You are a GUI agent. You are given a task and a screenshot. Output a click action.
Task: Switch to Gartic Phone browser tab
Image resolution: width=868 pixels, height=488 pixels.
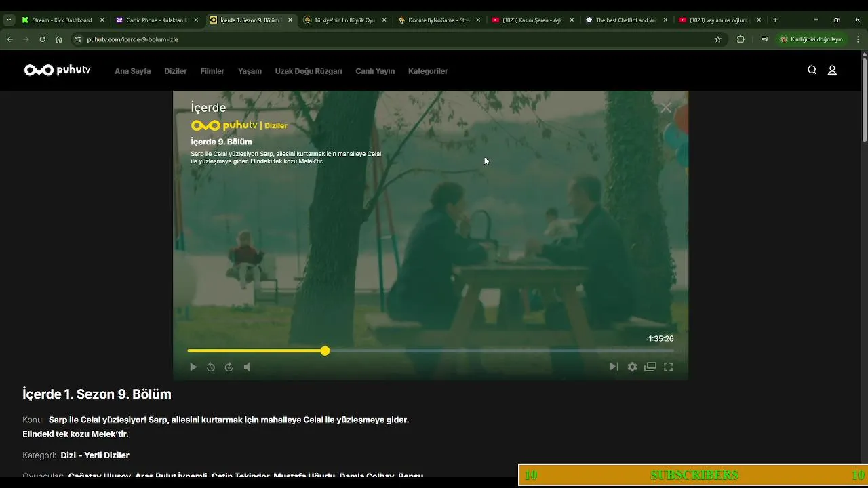(x=156, y=20)
